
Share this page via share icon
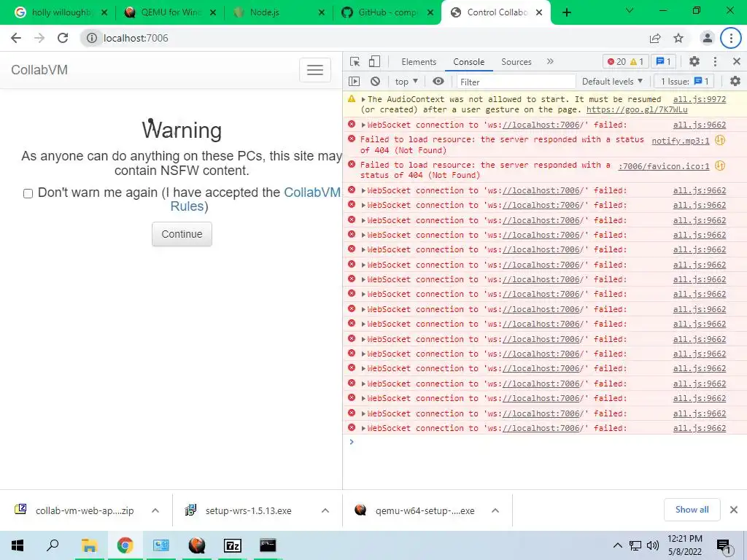[656, 38]
